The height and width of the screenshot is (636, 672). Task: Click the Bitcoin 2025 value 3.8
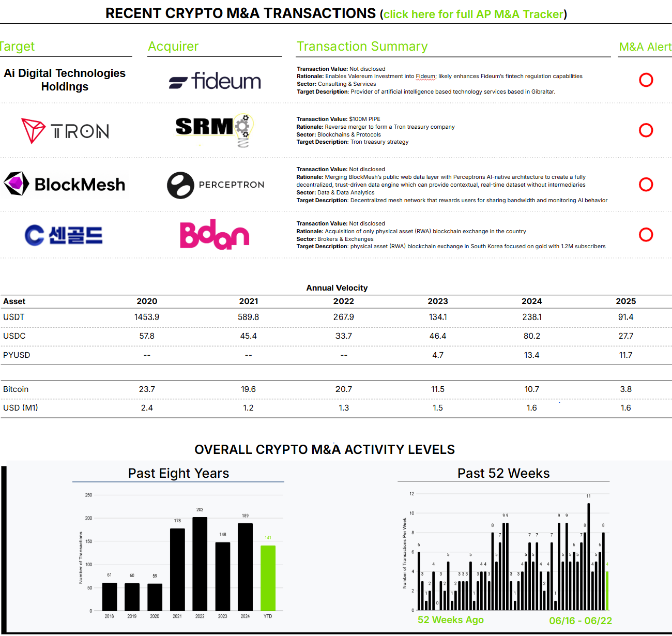[x=626, y=389]
